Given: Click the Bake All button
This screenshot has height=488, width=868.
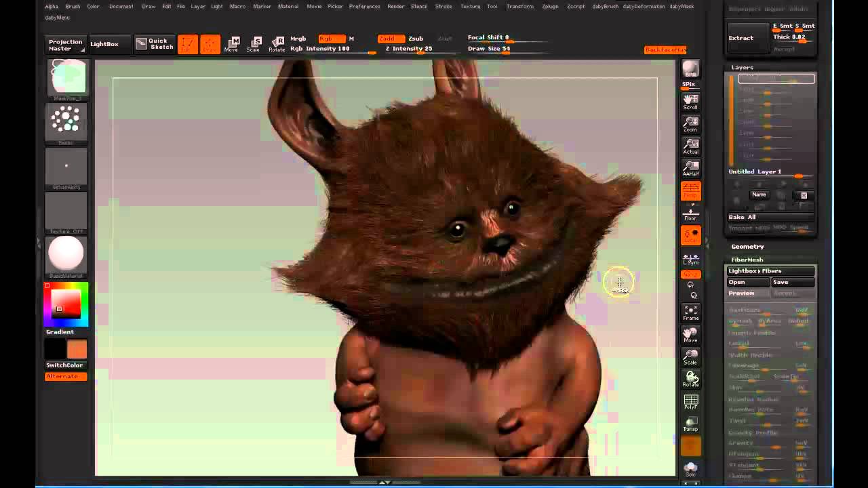Looking at the screenshot, I should pos(770,217).
